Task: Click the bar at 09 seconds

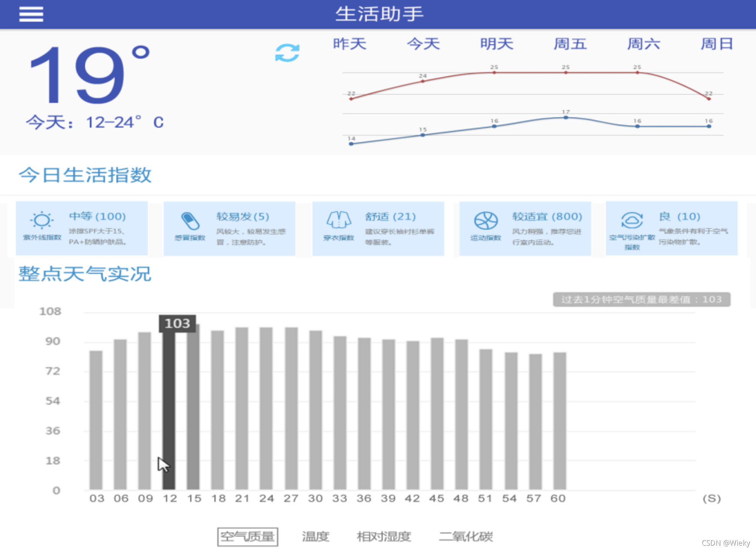Action: pyautogui.click(x=144, y=411)
